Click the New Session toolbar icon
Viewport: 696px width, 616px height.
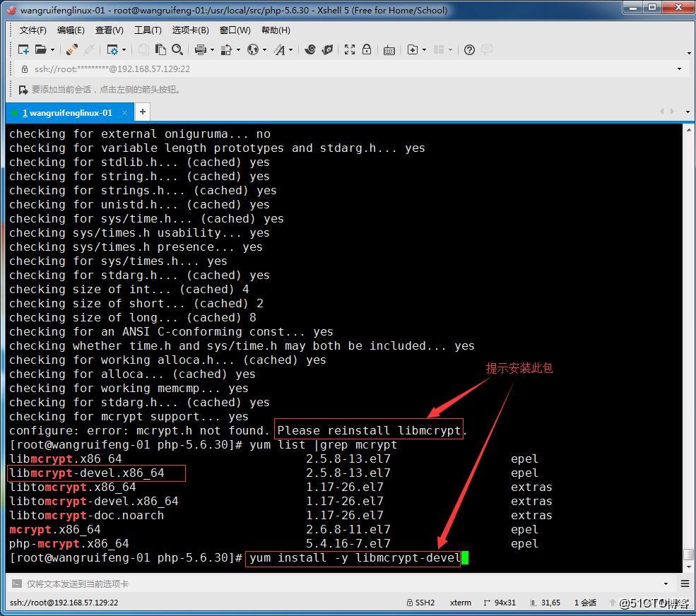coord(23,49)
